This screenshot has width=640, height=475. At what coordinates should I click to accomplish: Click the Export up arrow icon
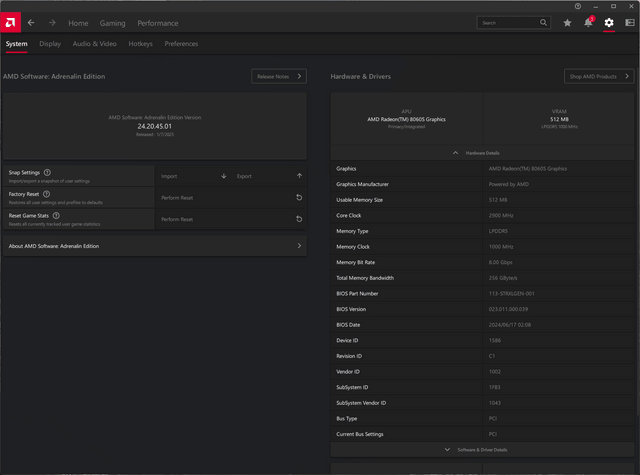tap(300, 176)
